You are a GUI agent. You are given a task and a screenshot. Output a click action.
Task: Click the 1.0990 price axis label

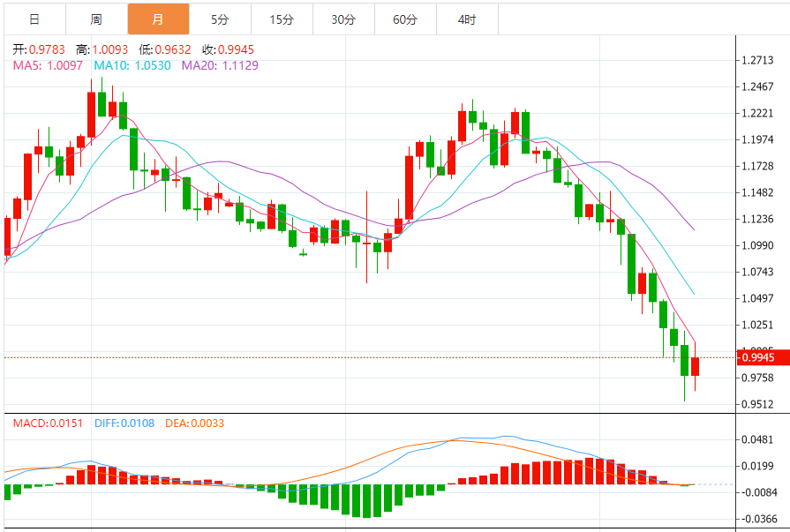pos(757,245)
